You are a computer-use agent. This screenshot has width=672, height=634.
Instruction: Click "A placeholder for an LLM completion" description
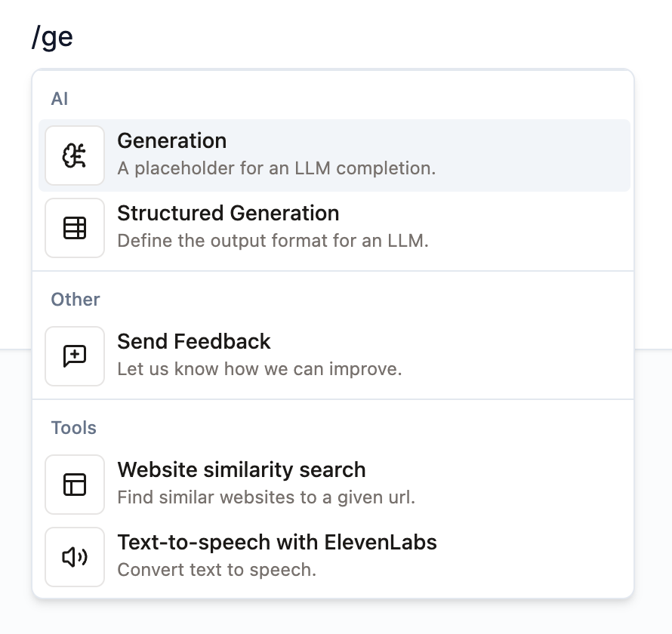tap(276, 168)
